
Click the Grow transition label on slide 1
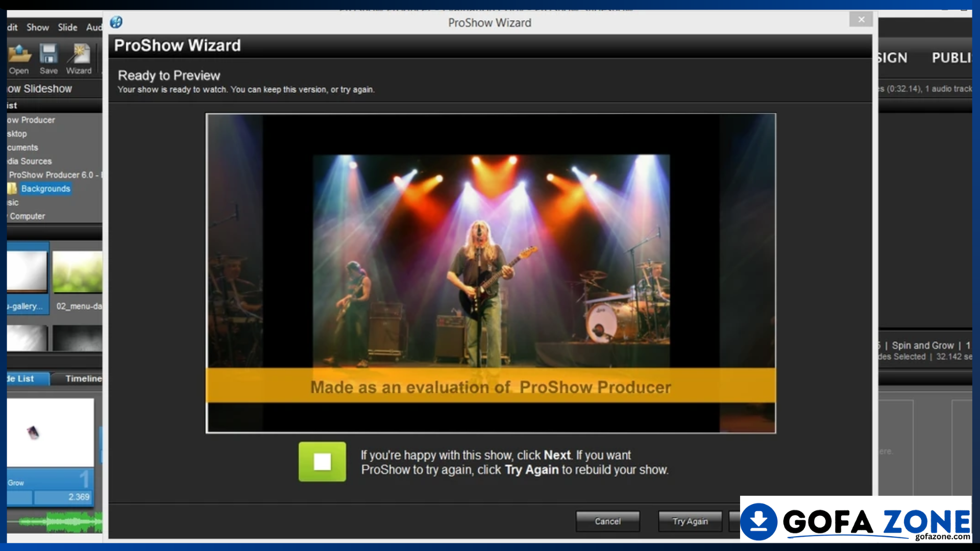point(16,483)
